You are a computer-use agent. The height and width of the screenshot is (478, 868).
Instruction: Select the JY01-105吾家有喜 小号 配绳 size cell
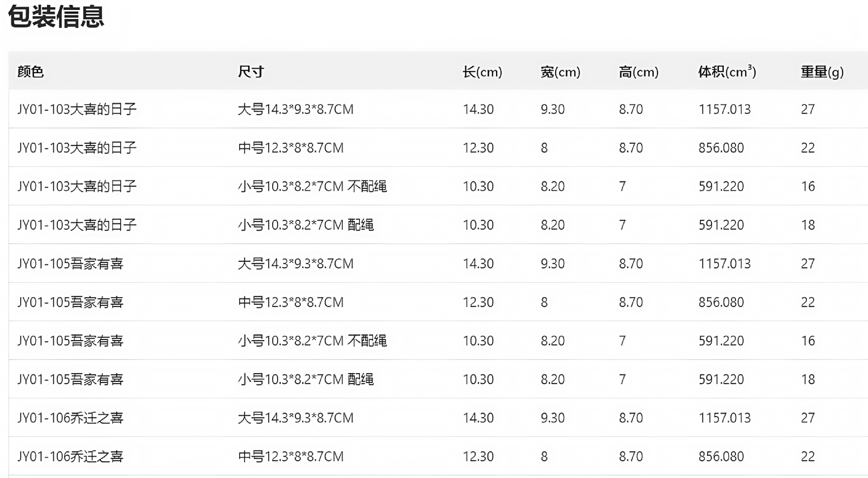[306, 379]
